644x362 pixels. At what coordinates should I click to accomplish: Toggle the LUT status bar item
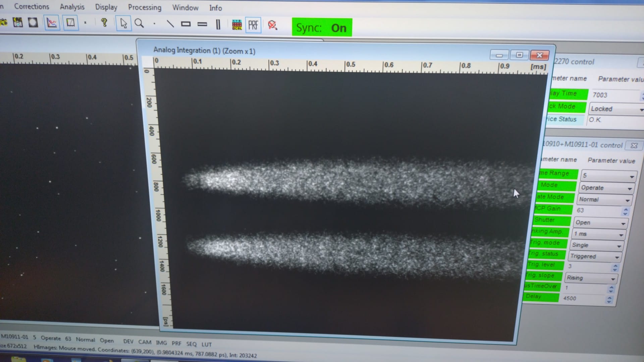tap(206, 344)
